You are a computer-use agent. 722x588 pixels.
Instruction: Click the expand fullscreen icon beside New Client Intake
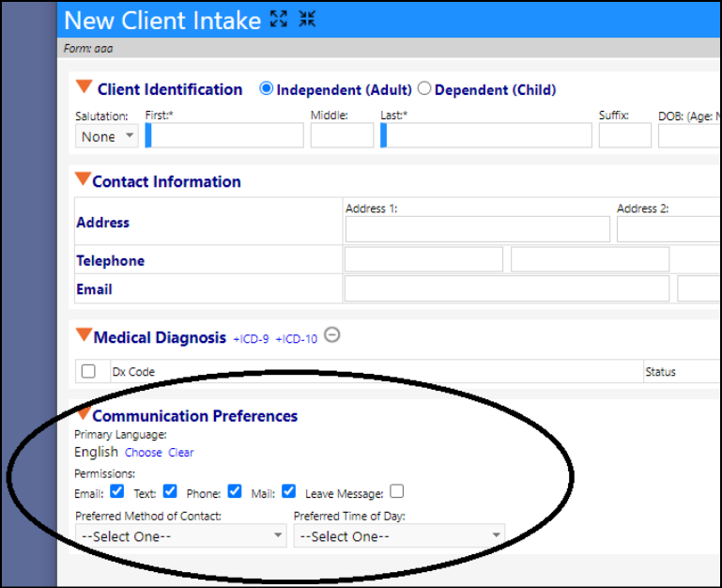pos(279,19)
